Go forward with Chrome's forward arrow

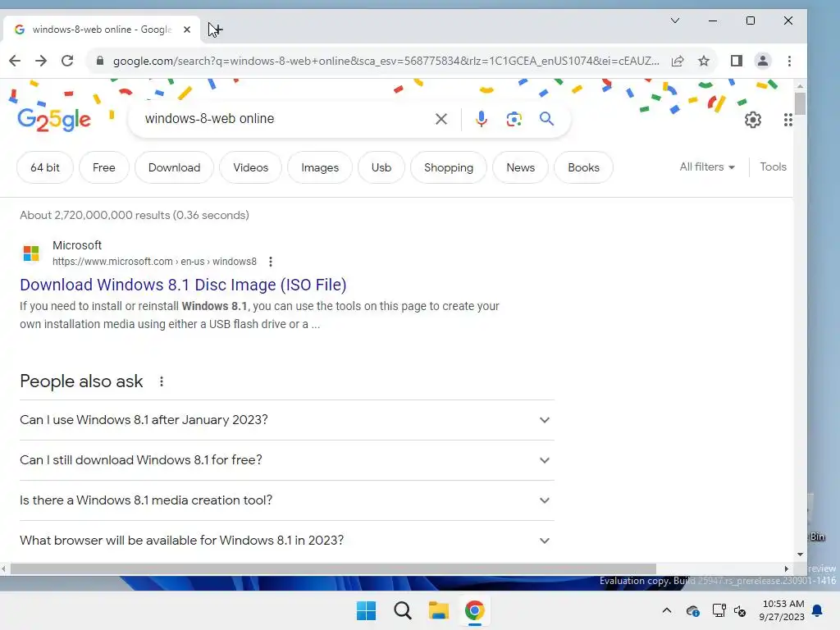[x=41, y=61]
